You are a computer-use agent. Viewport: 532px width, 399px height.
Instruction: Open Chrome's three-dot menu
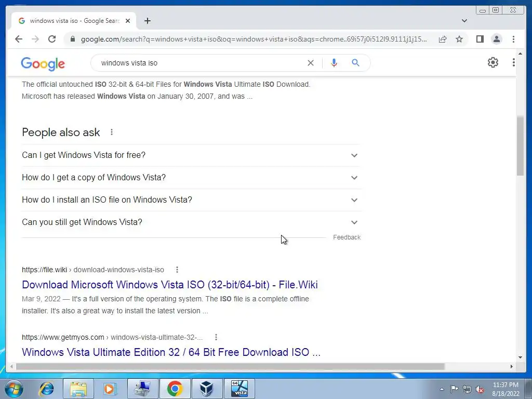513,39
